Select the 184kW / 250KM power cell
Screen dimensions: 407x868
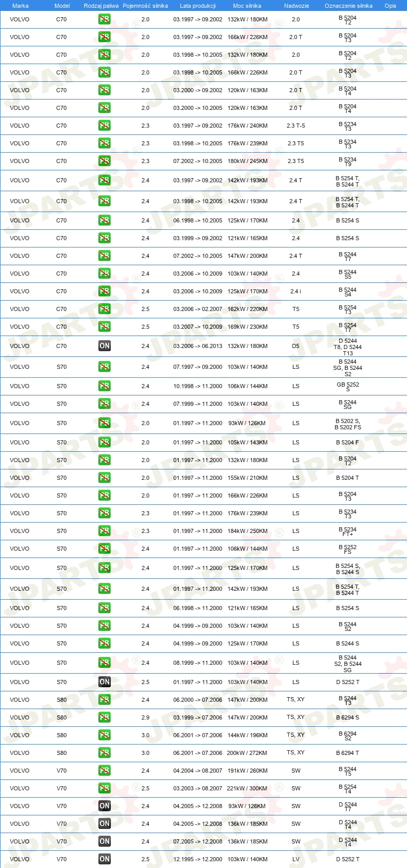click(x=248, y=531)
